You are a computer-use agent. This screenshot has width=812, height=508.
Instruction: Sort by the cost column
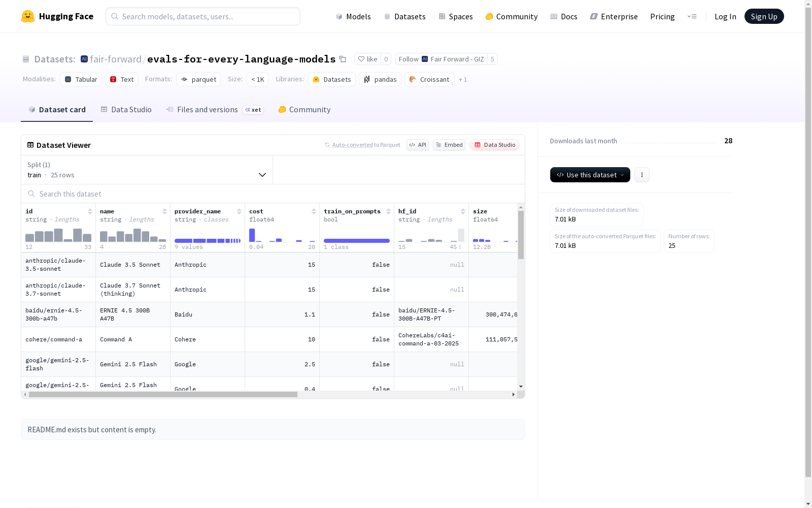(314, 211)
